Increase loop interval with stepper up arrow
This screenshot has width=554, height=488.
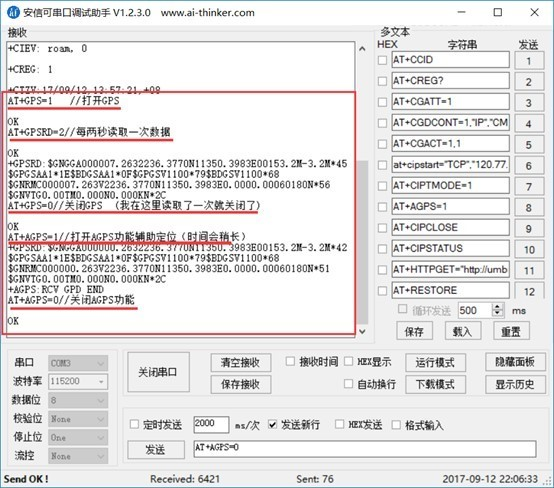click(497, 307)
